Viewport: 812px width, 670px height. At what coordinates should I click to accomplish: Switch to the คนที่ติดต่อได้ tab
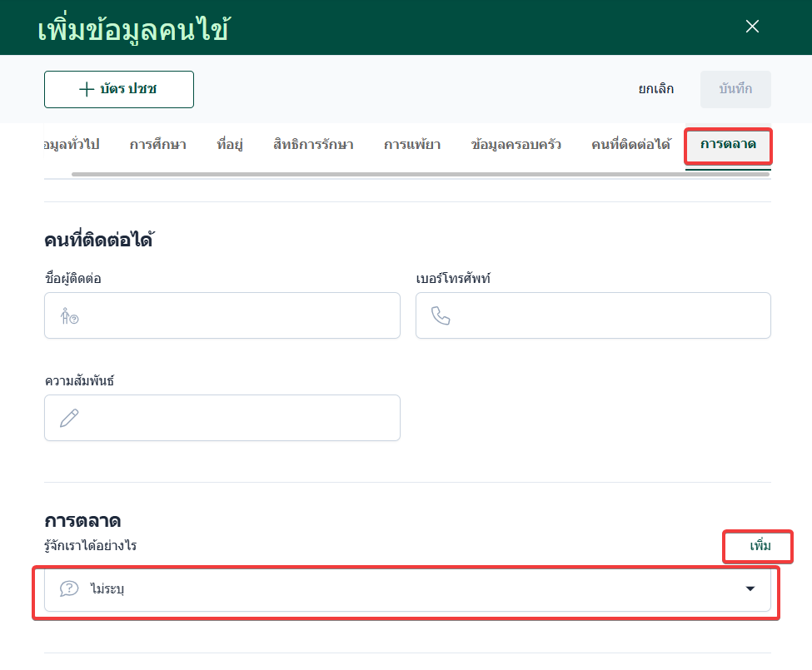(x=631, y=145)
